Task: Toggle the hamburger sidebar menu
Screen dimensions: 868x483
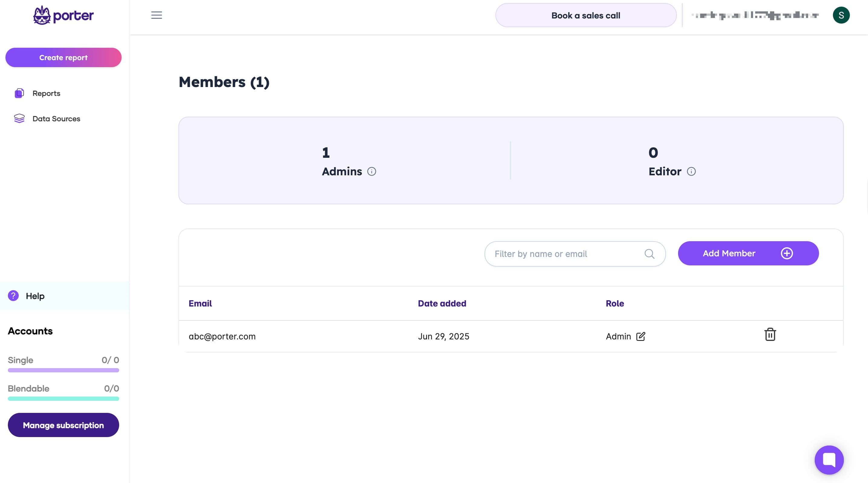Action: 156,15
